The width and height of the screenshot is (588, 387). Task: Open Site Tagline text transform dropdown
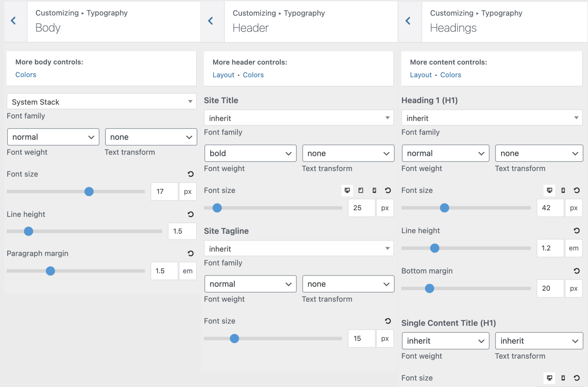pyautogui.click(x=348, y=284)
